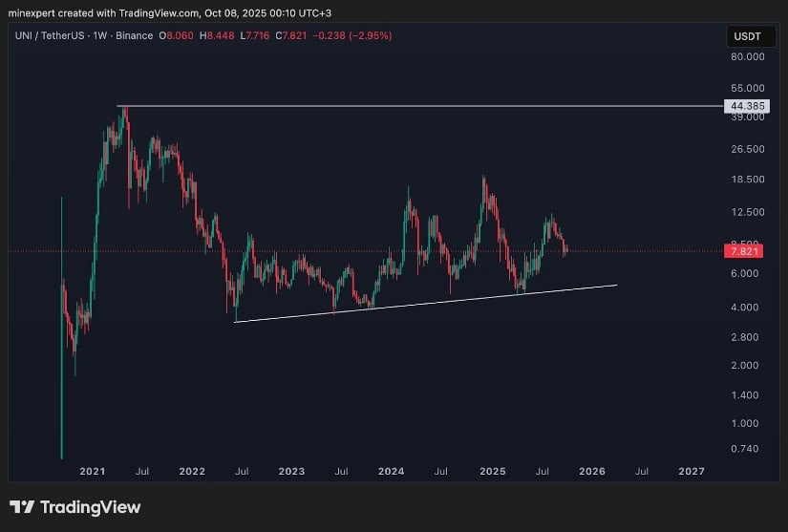788x532 pixels.
Task: Click the 55.000 price axis label
Action: tap(747, 88)
